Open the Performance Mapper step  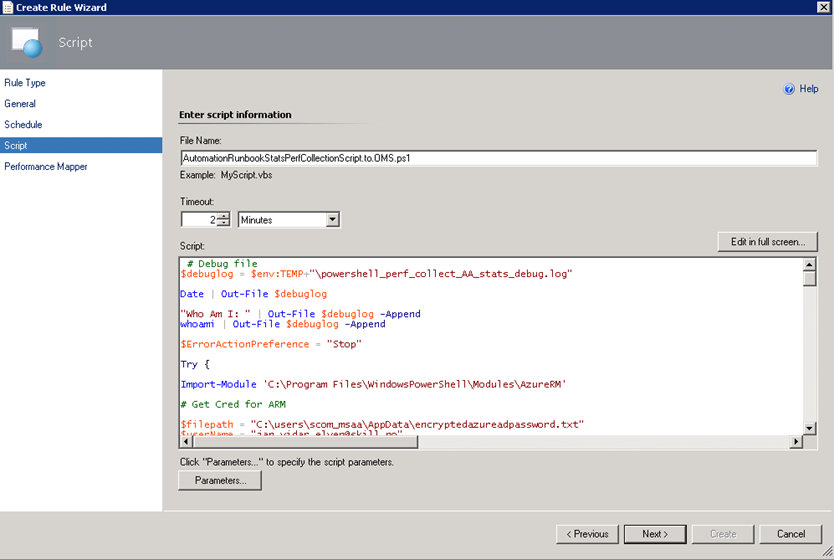[46, 167]
